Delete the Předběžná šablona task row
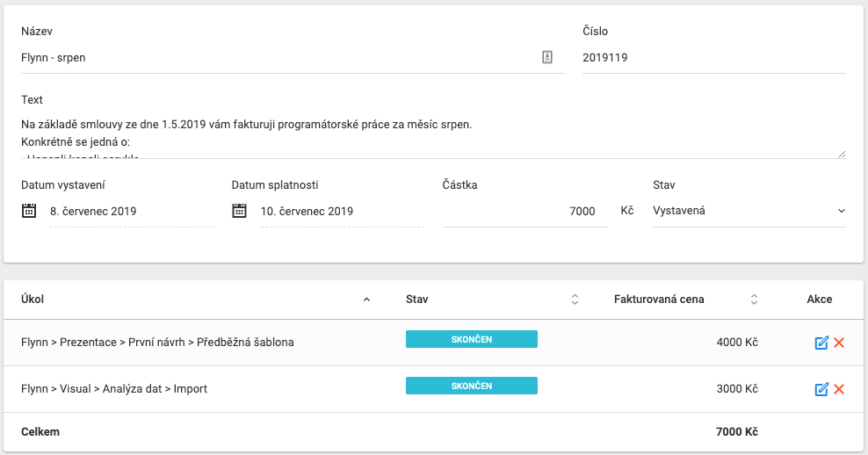868x455 pixels. 839,343
